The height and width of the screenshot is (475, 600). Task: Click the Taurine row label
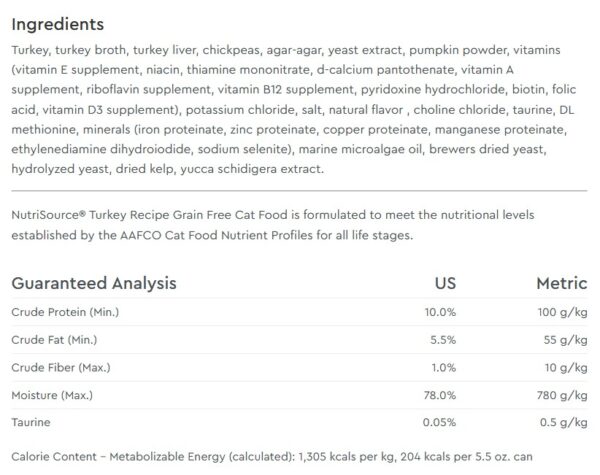[x=31, y=422]
